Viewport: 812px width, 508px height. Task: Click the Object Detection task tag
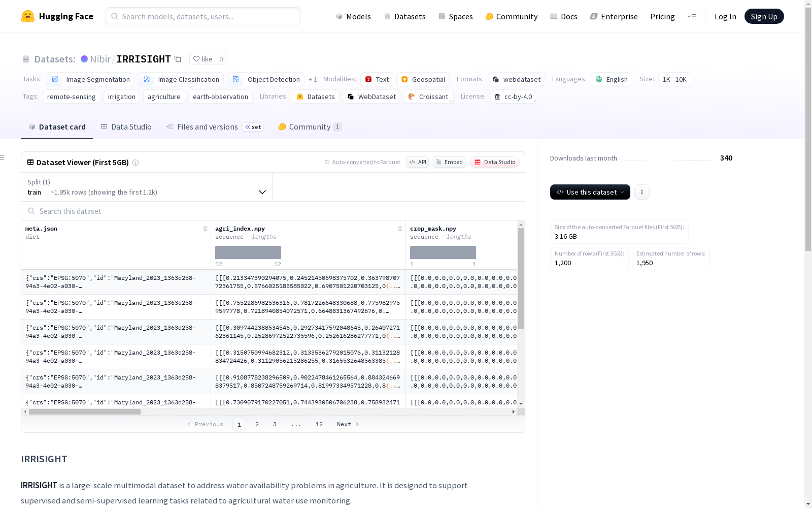coord(266,79)
